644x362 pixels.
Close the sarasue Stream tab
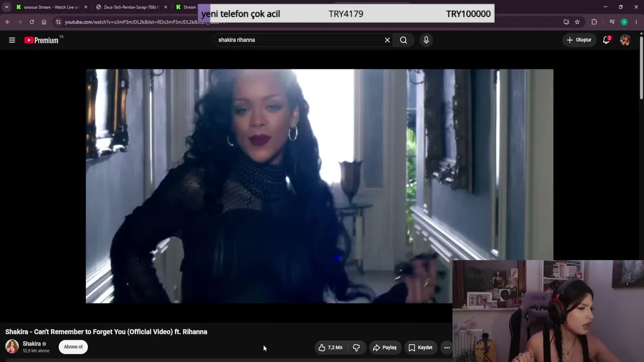click(86, 7)
